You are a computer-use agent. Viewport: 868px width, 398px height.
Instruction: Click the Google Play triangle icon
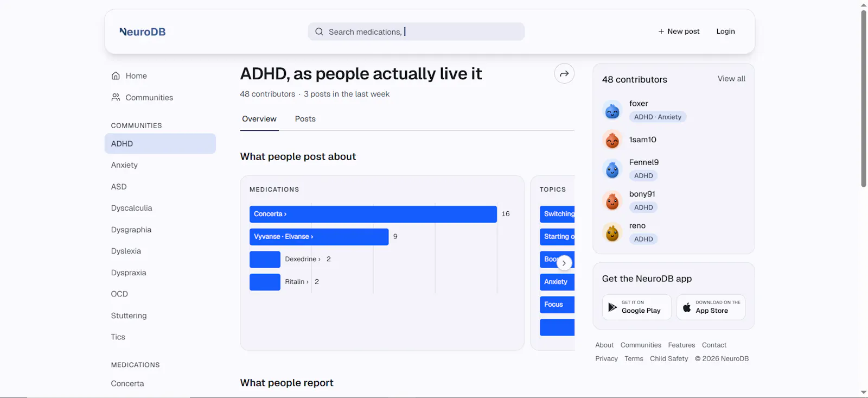pos(612,307)
